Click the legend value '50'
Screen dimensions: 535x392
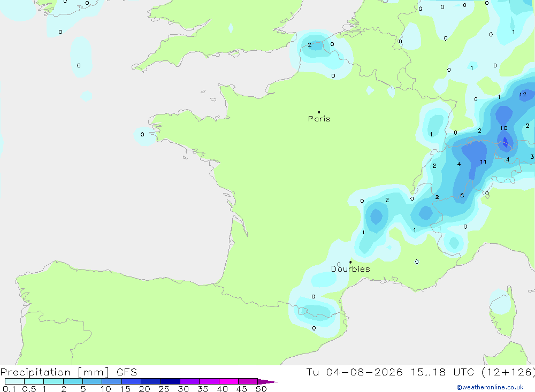[x=261, y=389]
